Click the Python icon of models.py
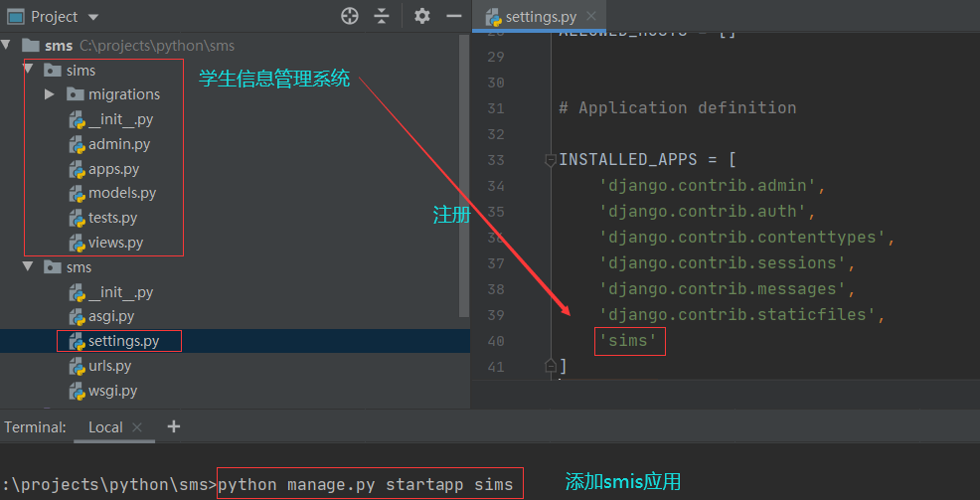980x500 pixels. tap(77, 193)
